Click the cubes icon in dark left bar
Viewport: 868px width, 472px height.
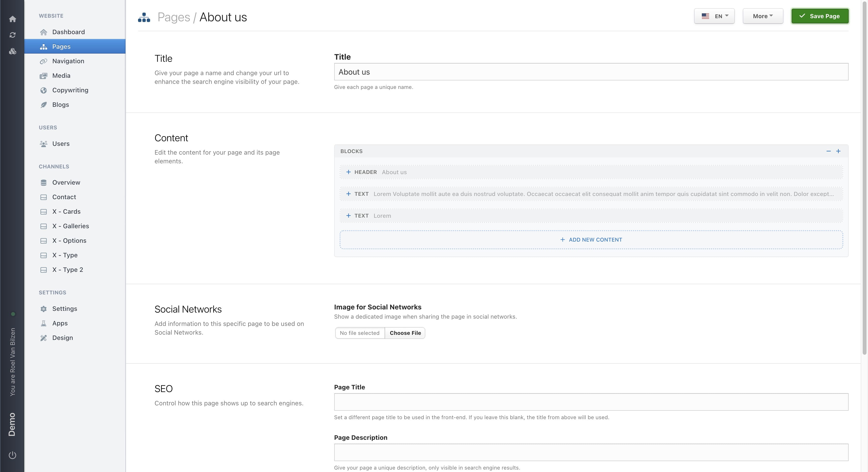[x=12, y=51]
